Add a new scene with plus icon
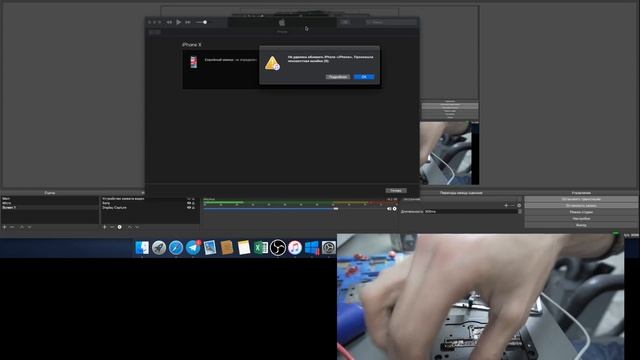The image size is (640, 360). [4, 227]
